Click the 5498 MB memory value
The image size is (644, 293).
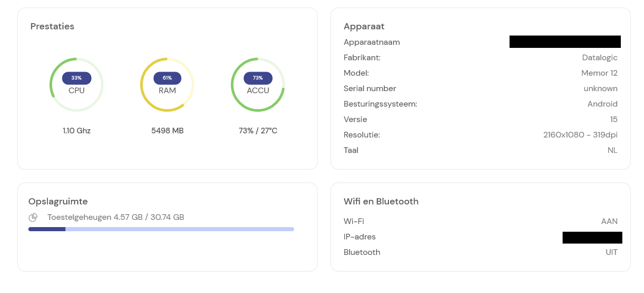coord(167,131)
